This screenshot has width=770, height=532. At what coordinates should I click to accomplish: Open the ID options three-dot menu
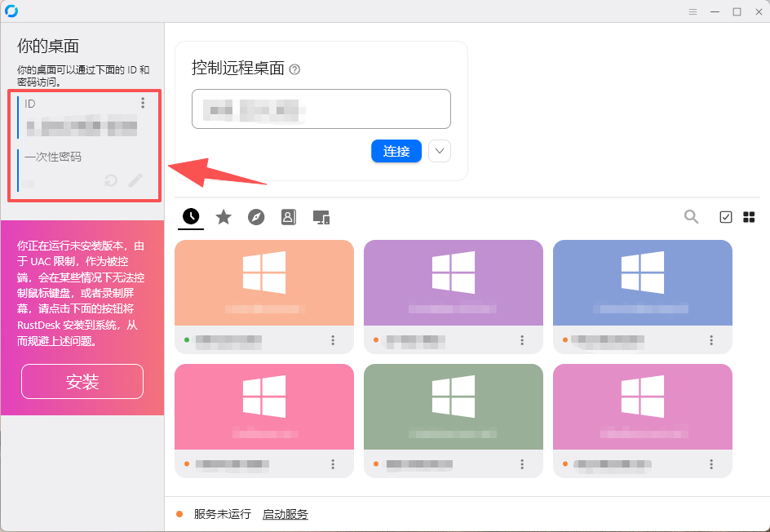(x=143, y=103)
